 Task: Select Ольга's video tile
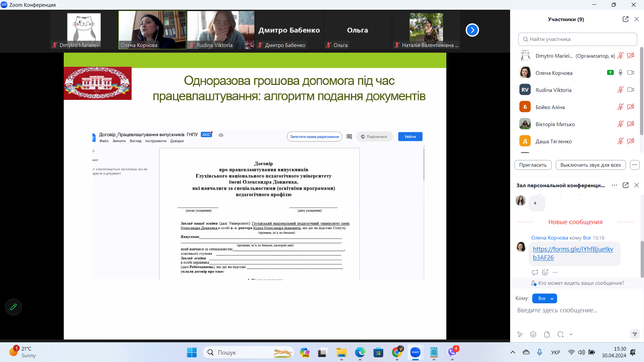click(358, 30)
